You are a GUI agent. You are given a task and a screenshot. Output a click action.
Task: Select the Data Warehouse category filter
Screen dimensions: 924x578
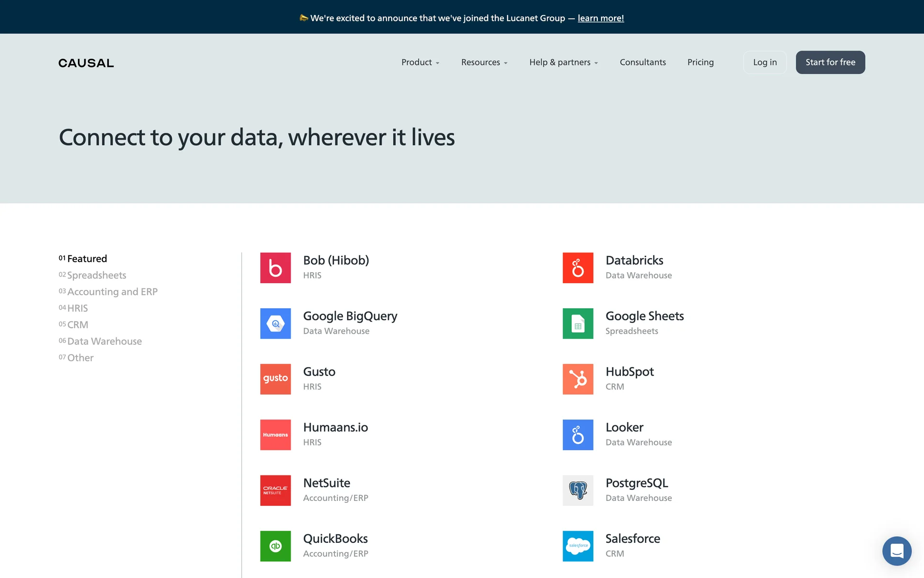click(x=104, y=341)
